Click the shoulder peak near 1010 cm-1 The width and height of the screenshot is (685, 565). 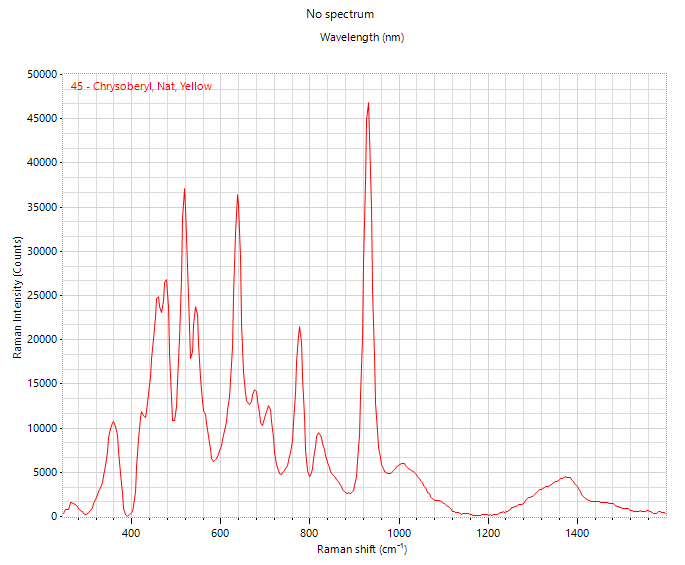pos(402,463)
